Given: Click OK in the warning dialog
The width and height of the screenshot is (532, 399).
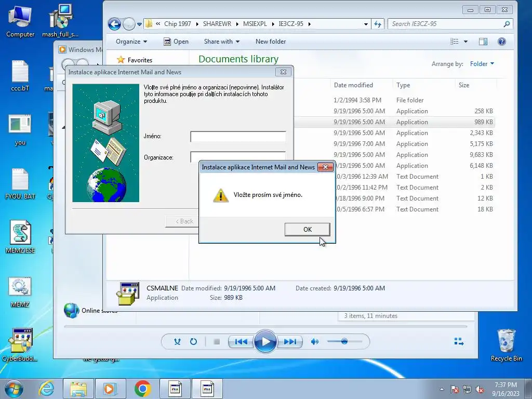Looking at the screenshot, I should coord(308,229).
